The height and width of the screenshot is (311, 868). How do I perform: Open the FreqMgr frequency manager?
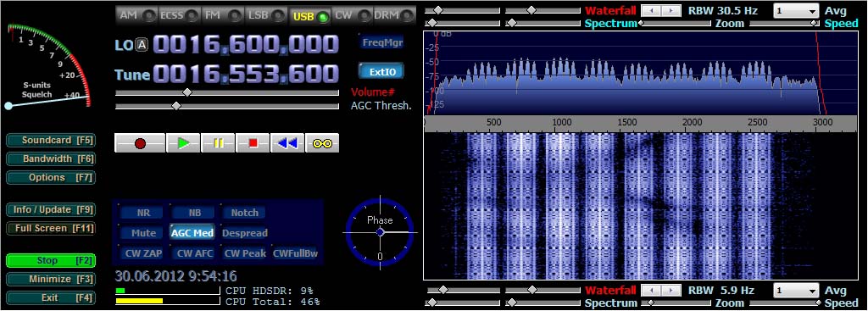[381, 42]
